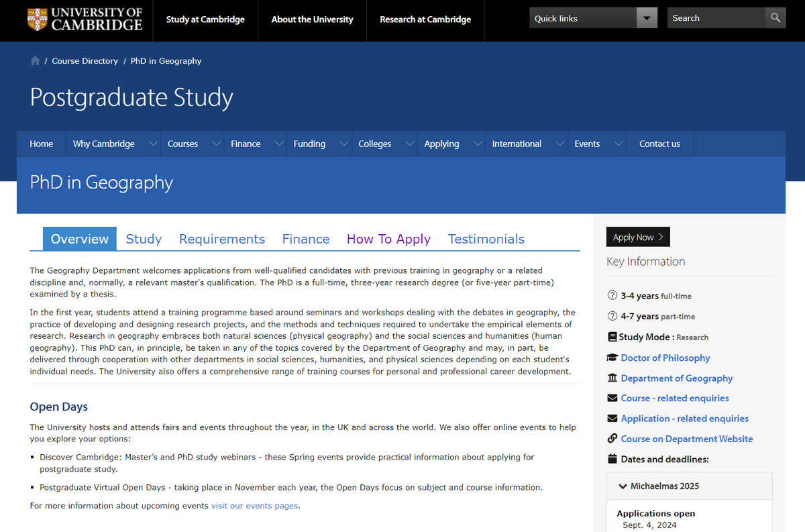Viewport: 805px width, 532px height.
Task: Open Course - related enquiries link
Action: pyautogui.click(x=675, y=398)
